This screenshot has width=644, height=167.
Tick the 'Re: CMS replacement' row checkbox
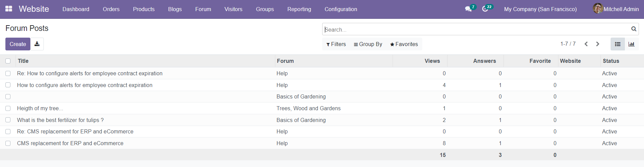click(8, 132)
